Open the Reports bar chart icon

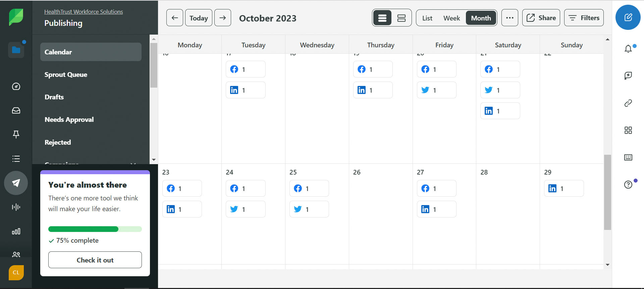pos(16,231)
